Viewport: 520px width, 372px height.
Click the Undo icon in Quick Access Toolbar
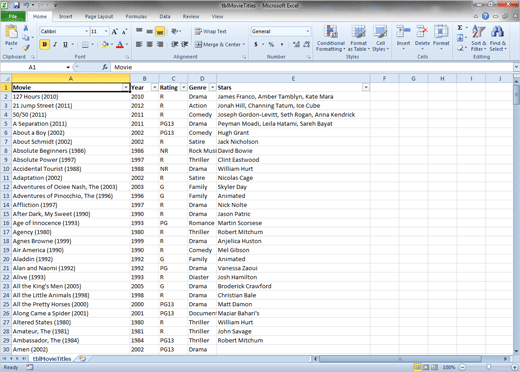26,5
